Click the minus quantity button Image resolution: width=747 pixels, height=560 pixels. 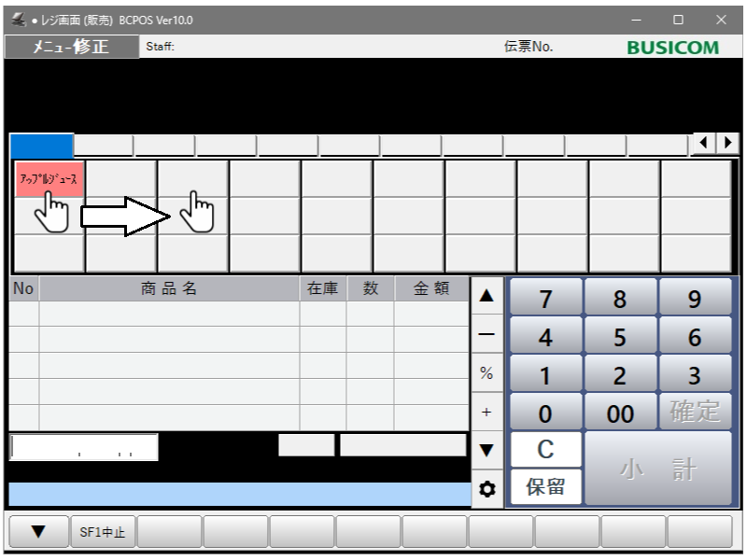pos(486,334)
